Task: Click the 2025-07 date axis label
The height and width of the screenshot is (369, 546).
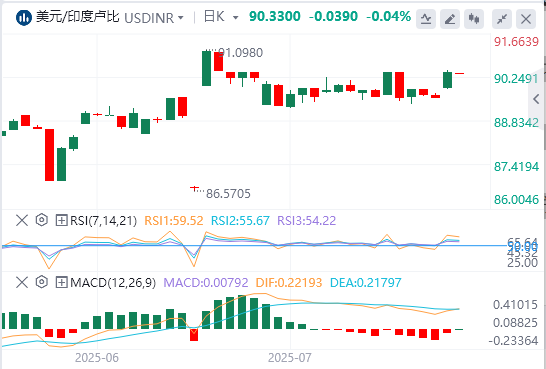Action: pyautogui.click(x=290, y=358)
